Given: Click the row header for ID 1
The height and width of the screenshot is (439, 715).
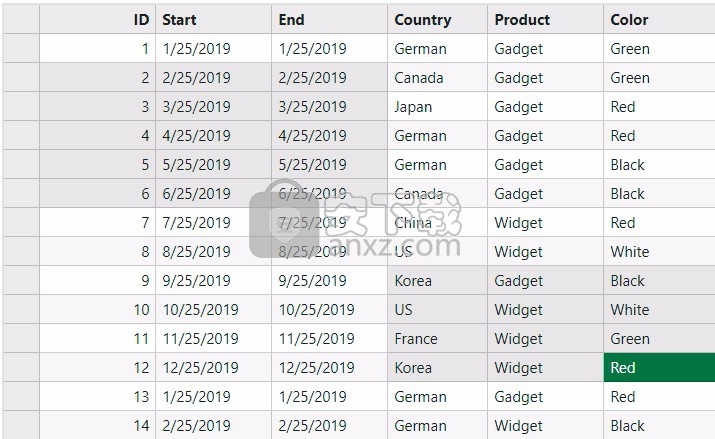Looking at the screenshot, I should [x=21, y=48].
